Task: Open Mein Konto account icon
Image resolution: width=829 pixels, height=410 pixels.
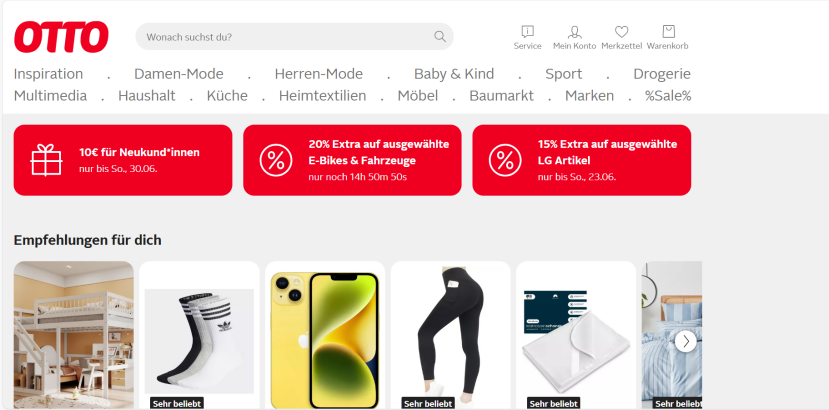Action: tap(574, 32)
